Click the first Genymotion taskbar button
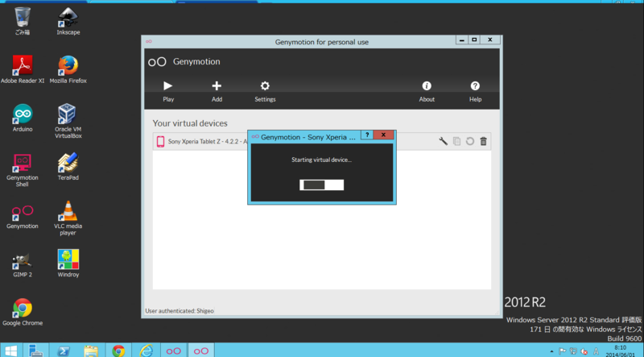644x357 pixels. point(173,351)
